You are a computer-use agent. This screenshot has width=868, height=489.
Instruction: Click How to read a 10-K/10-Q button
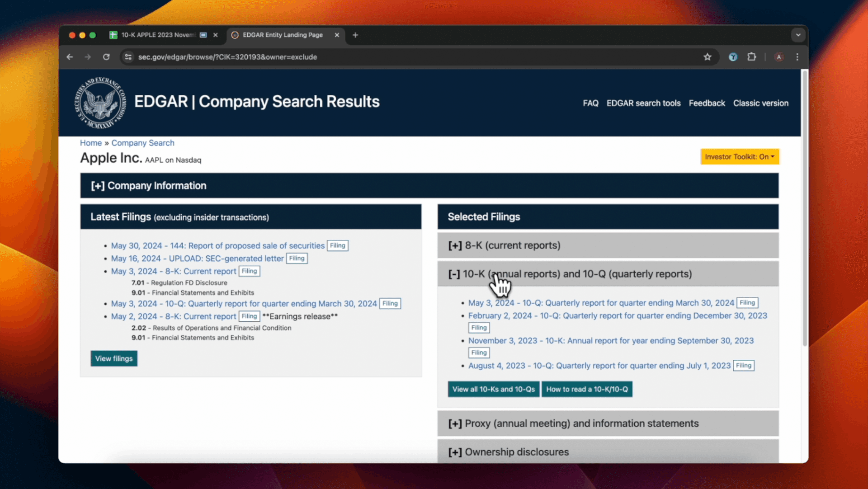tap(587, 389)
